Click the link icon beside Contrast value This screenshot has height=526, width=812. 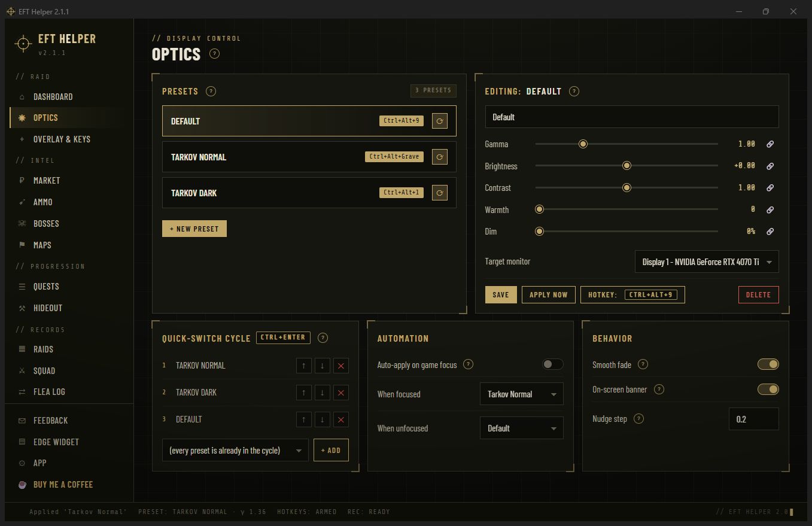(x=771, y=188)
